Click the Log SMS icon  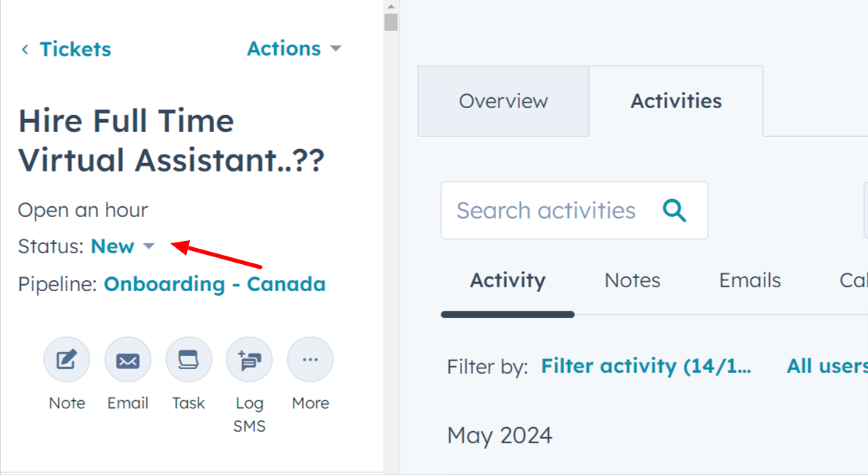click(249, 360)
